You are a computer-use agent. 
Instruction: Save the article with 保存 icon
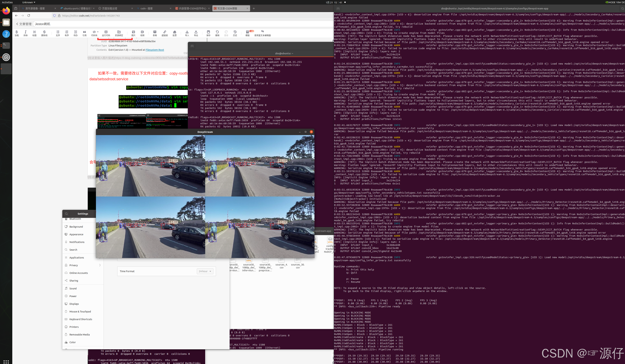(208, 33)
